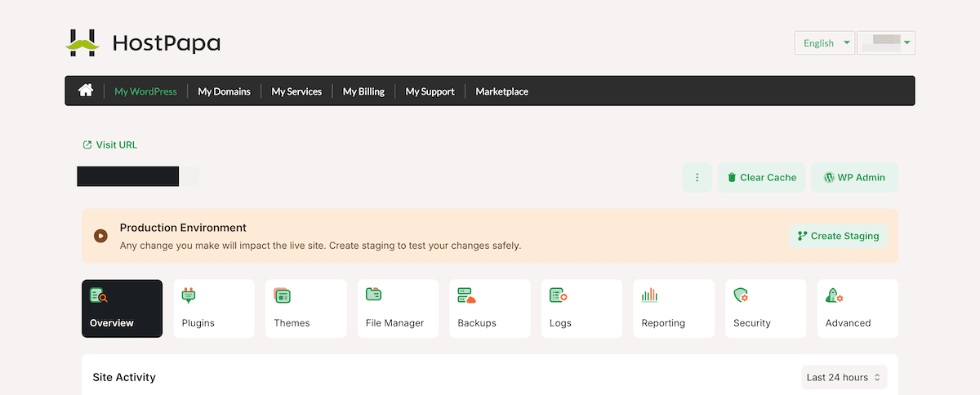Select the Overview tab

pyautogui.click(x=122, y=308)
